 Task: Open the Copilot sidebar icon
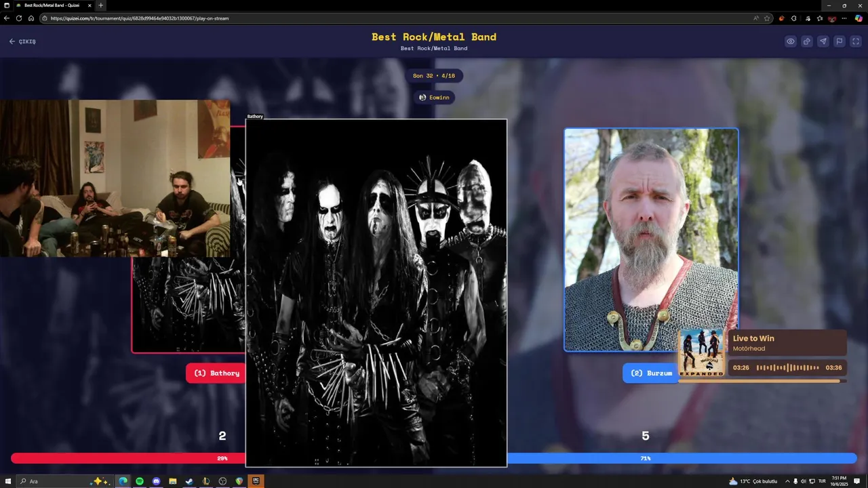[x=859, y=18]
